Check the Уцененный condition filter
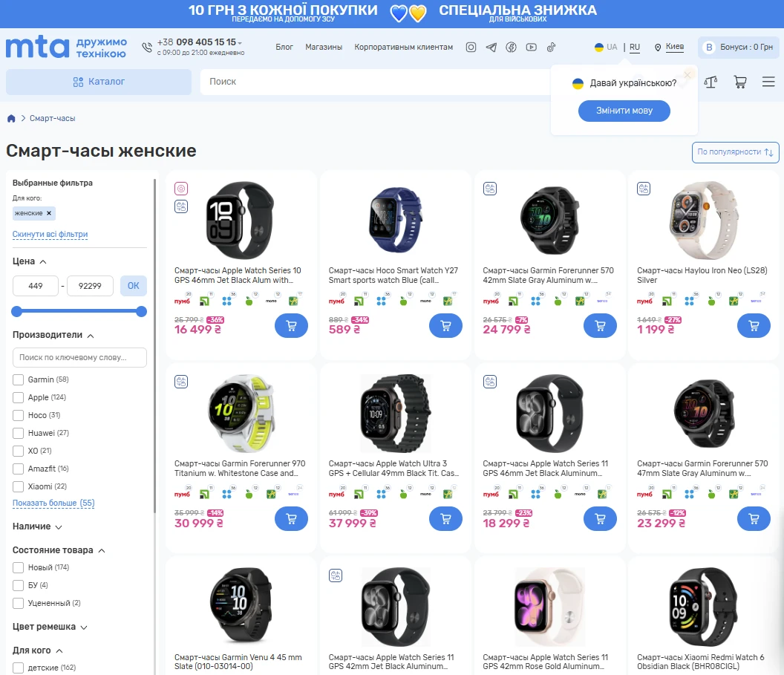The height and width of the screenshot is (675, 784). 18,603
